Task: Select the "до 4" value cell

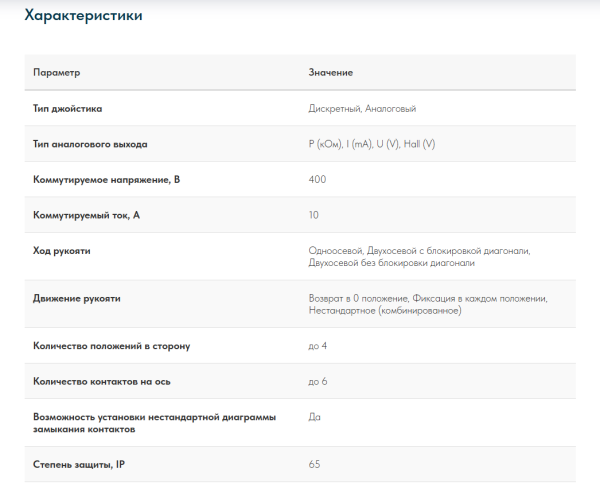Action: click(318, 346)
